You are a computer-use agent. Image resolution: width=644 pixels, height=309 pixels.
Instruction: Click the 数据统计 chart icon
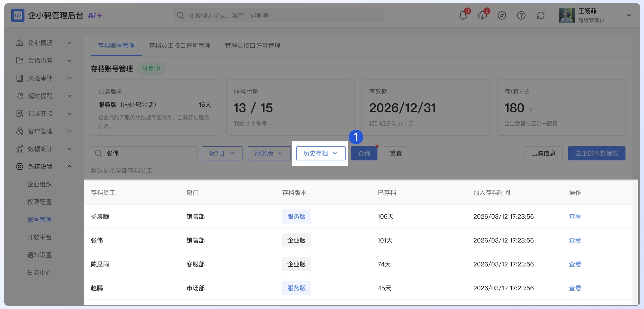tap(19, 149)
